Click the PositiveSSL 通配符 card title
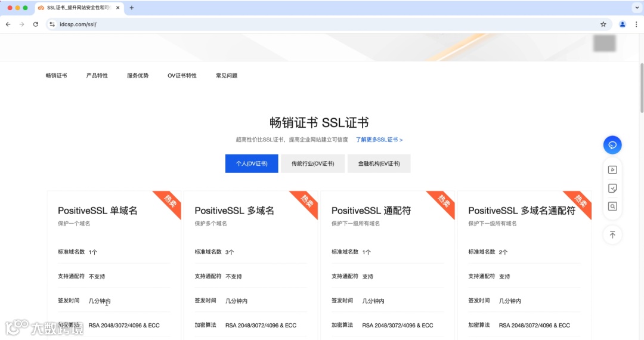This screenshot has width=644, height=340. [x=371, y=211]
